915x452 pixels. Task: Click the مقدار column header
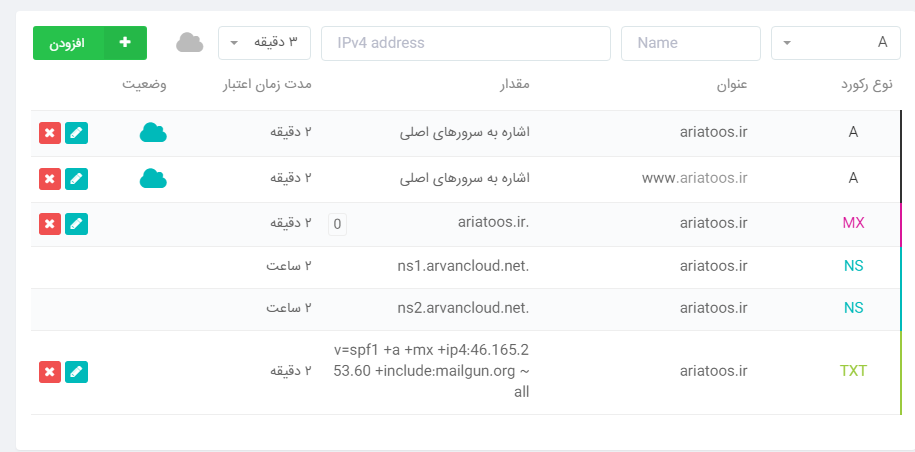[x=514, y=85]
